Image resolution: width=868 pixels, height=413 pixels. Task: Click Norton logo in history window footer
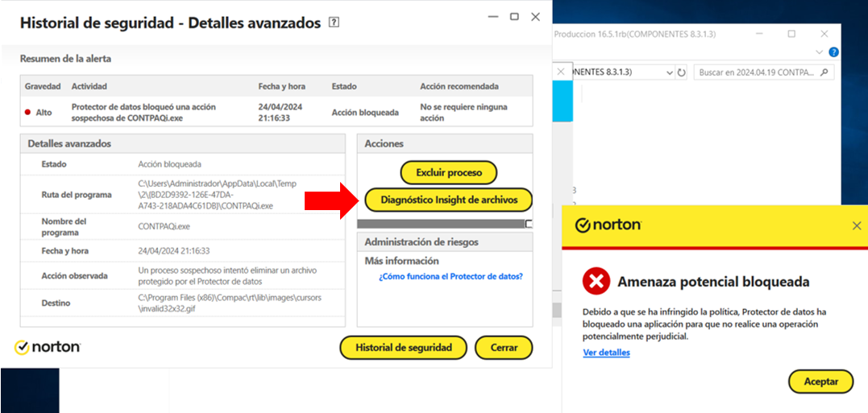point(47,347)
